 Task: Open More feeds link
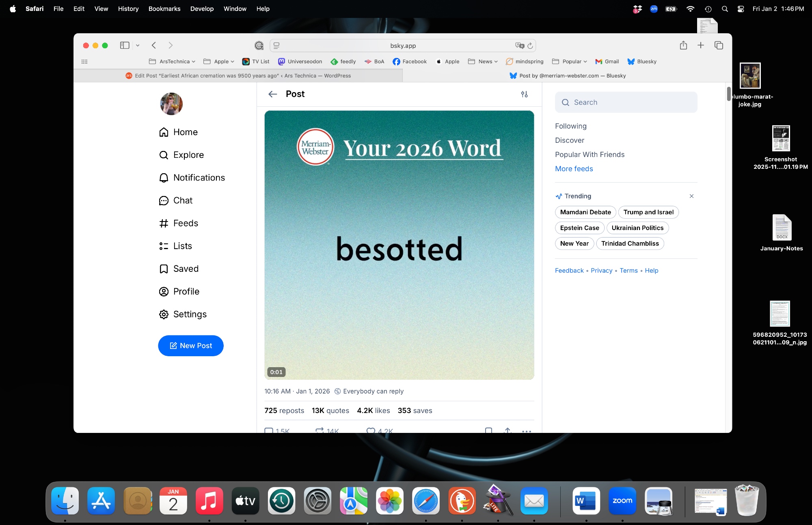pyautogui.click(x=574, y=169)
